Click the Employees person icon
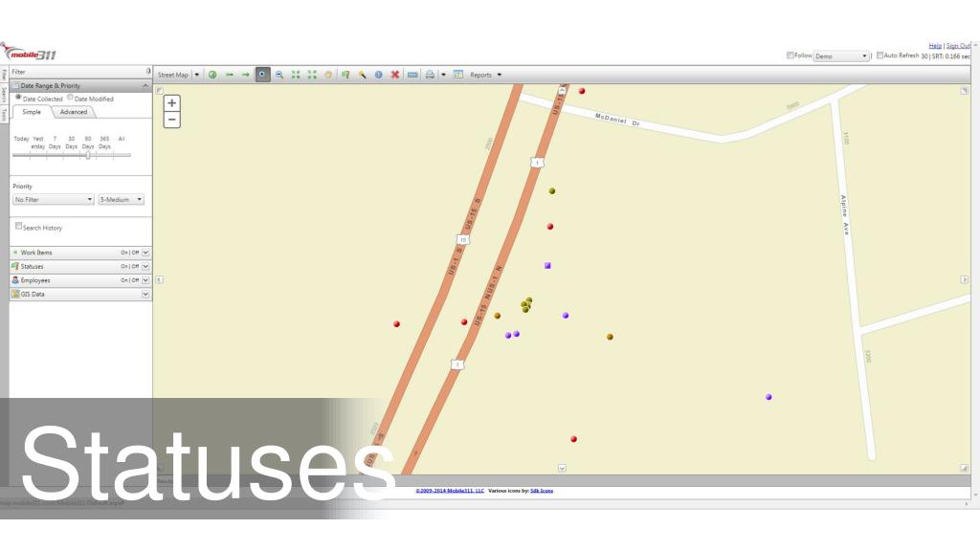The image size is (980, 551). pyautogui.click(x=15, y=280)
